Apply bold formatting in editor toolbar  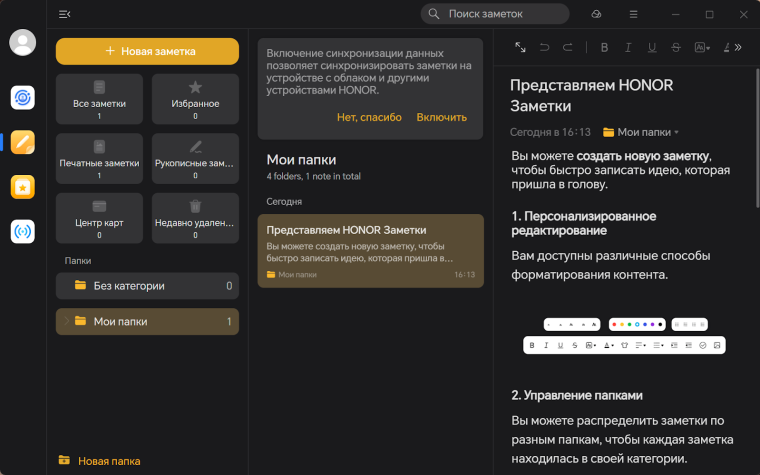point(604,48)
